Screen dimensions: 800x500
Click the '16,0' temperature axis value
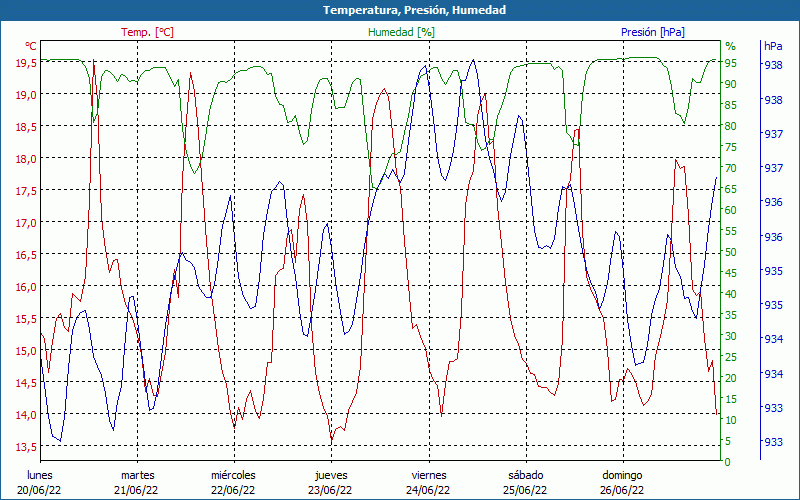[26, 287]
